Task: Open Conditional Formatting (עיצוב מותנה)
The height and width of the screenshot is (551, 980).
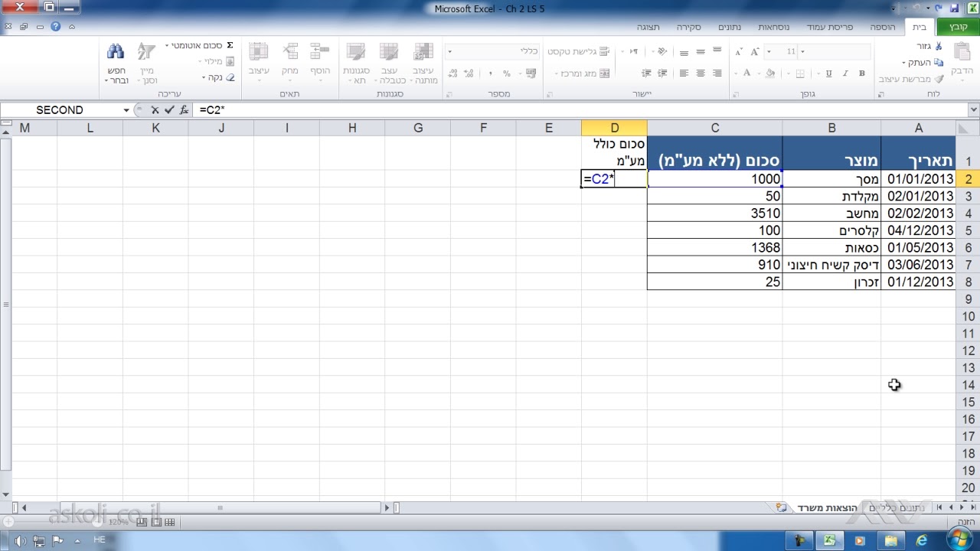Action: (x=423, y=64)
